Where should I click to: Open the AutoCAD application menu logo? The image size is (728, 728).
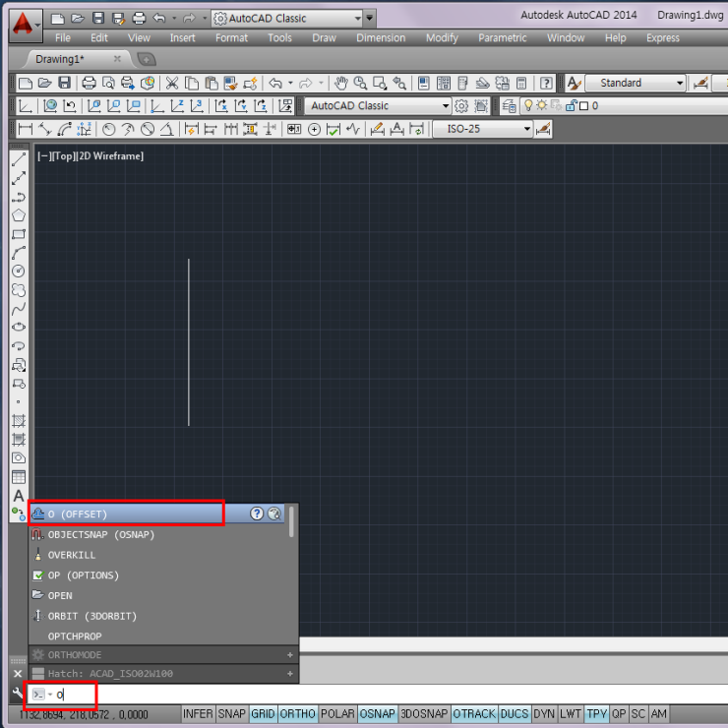(26, 26)
